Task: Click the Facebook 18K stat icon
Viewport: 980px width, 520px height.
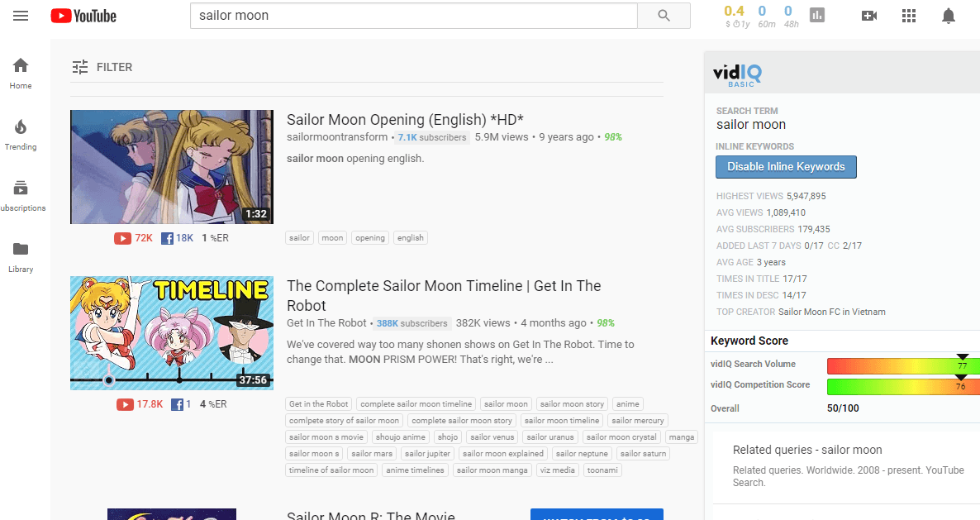Action: [x=167, y=238]
